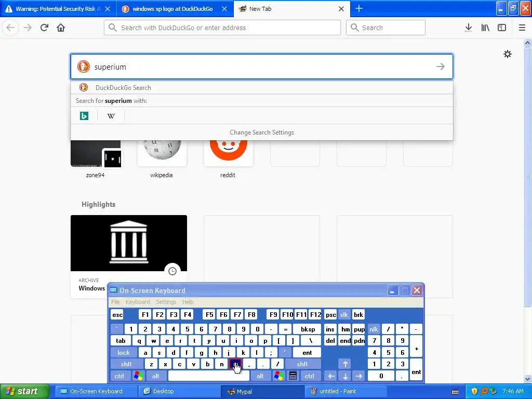Switch to the Warning Potential Security Risk tab
The image size is (532, 399).
(58, 9)
